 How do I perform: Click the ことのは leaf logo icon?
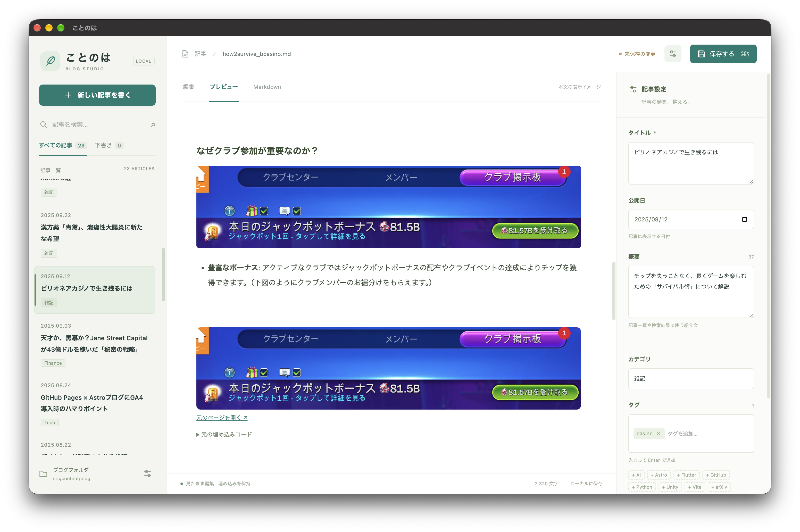pyautogui.click(x=50, y=61)
